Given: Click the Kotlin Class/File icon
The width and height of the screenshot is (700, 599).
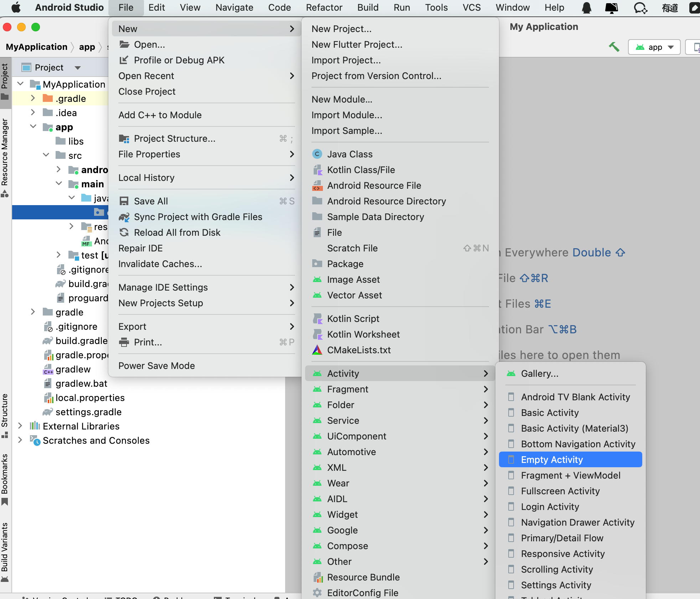Looking at the screenshot, I should (x=317, y=170).
